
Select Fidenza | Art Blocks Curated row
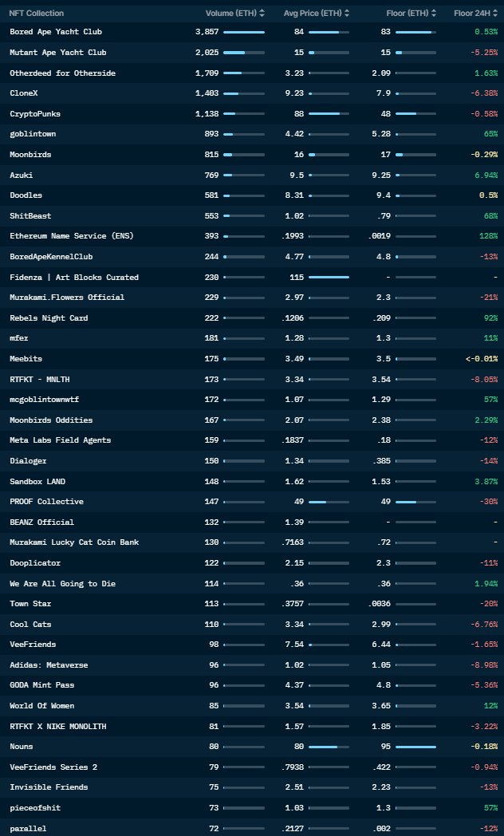[x=252, y=278]
